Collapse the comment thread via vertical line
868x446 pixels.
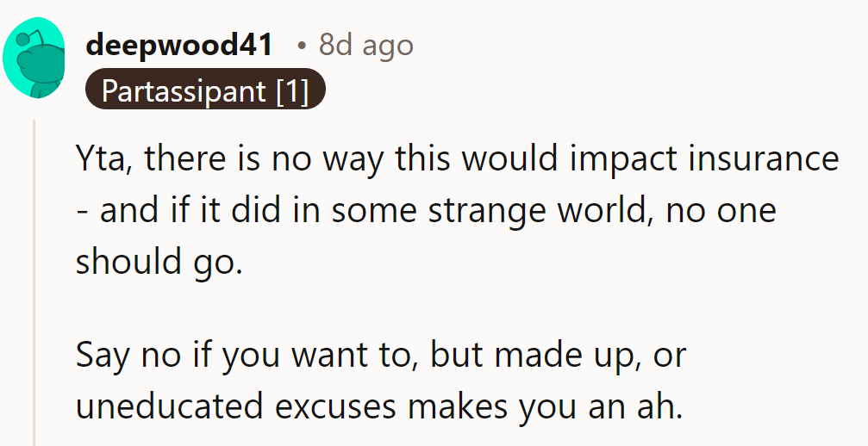tap(34, 284)
